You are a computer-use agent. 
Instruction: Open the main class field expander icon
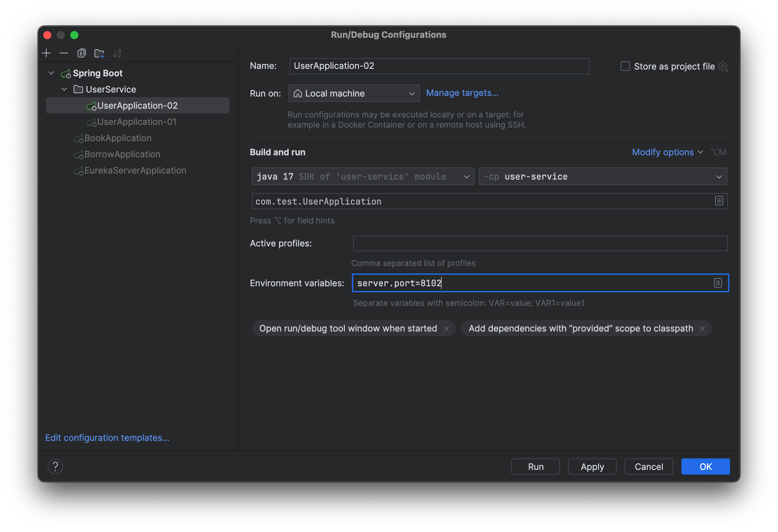[x=719, y=201]
